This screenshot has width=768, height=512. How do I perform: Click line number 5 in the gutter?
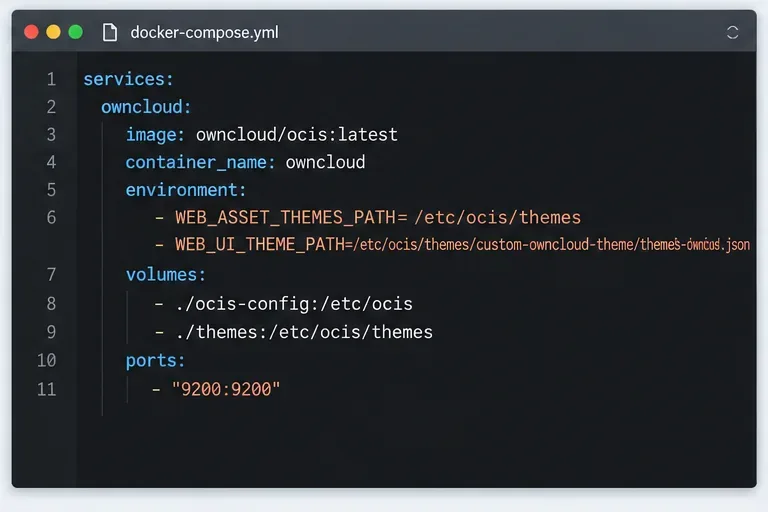point(51,190)
